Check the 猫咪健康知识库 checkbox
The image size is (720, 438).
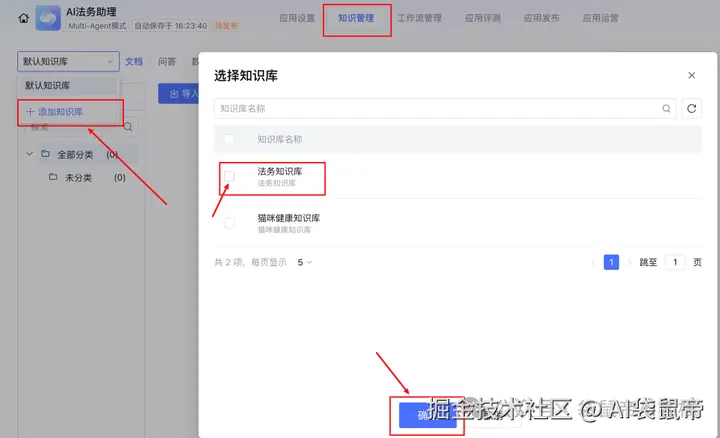pyautogui.click(x=229, y=223)
